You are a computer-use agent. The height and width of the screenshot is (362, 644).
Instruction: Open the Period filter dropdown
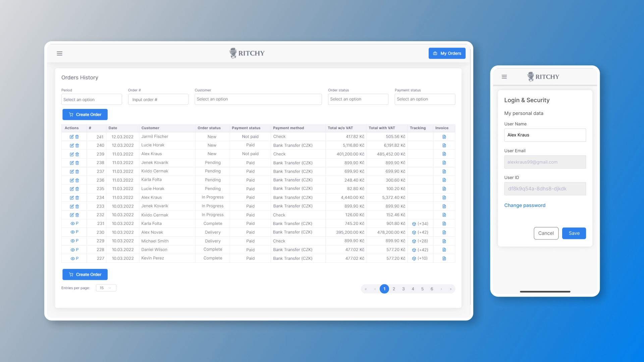92,100
